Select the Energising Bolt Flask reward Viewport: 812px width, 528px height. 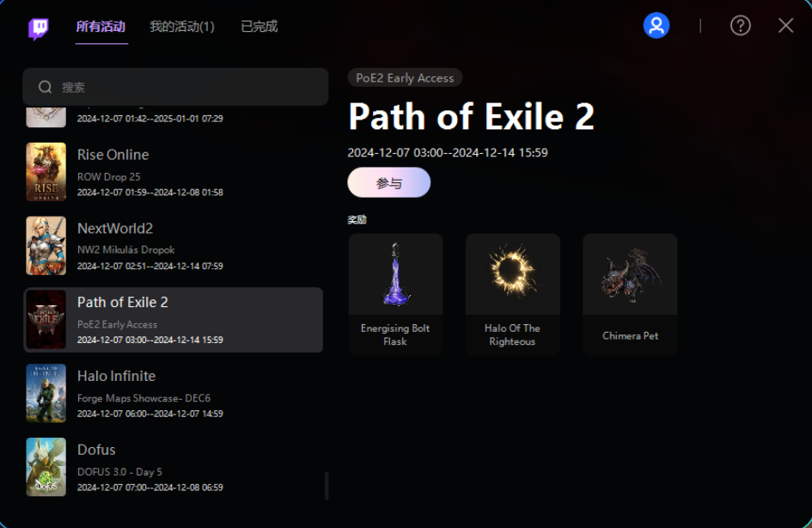point(395,294)
